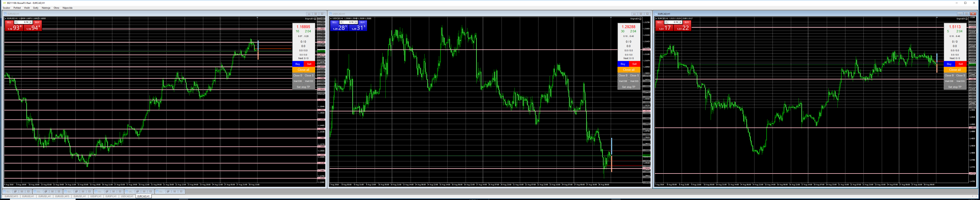Click the EnigmaEA smiley icon on EURCAD chart
Image resolution: width=980 pixels, height=200 pixels.
click(x=967, y=19)
